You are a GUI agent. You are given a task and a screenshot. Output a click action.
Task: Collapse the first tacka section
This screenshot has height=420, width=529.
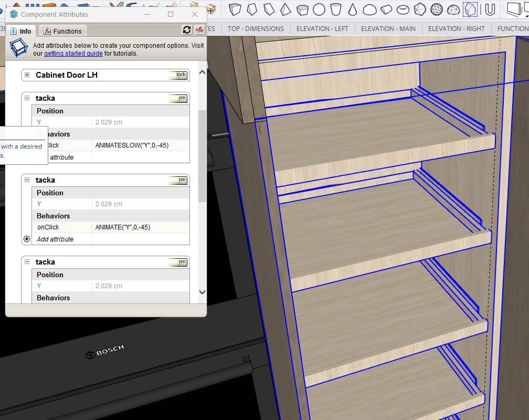27,98
